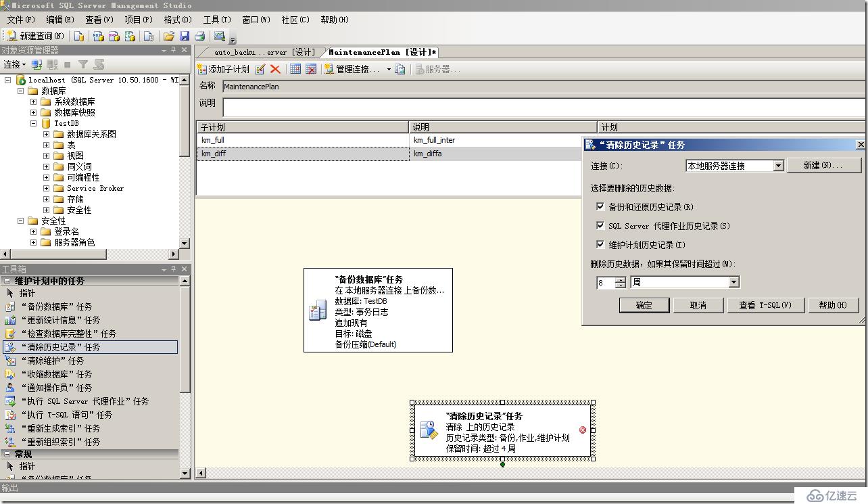
Task: Open the 本地服务器连接 connection dropdown
Action: pyautogui.click(x=778, y=166)
